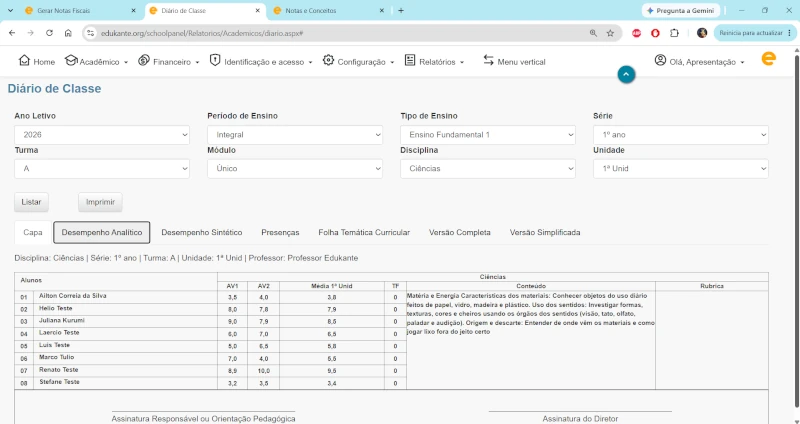
Task: Click the Listar button
Action: pyautogui.click(x=31, y=202)
